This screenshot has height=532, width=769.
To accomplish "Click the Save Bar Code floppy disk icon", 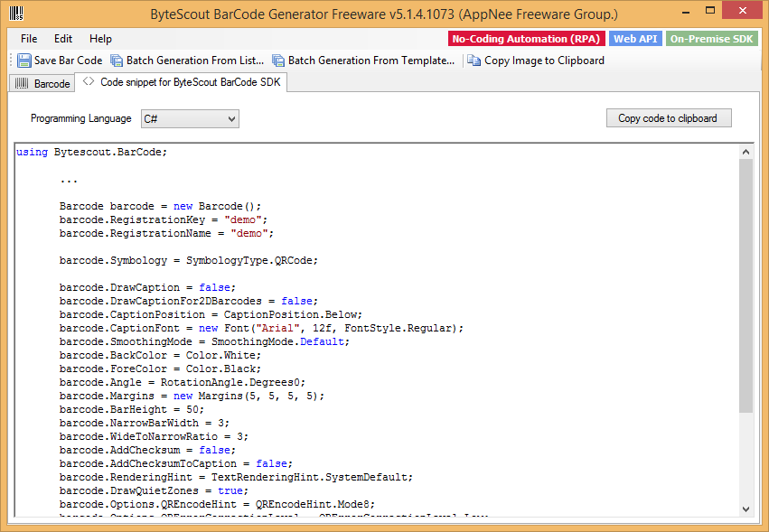I will [24, 61].
